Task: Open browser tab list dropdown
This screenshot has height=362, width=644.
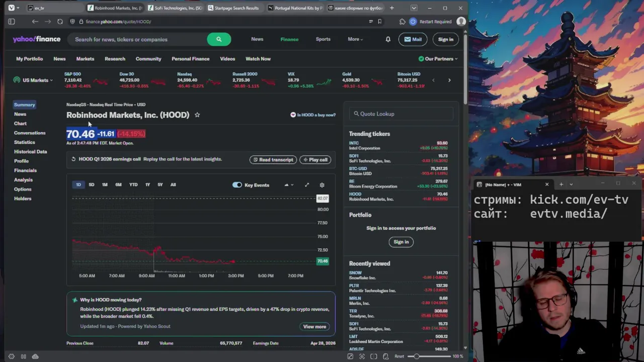Action: (414, 8)
